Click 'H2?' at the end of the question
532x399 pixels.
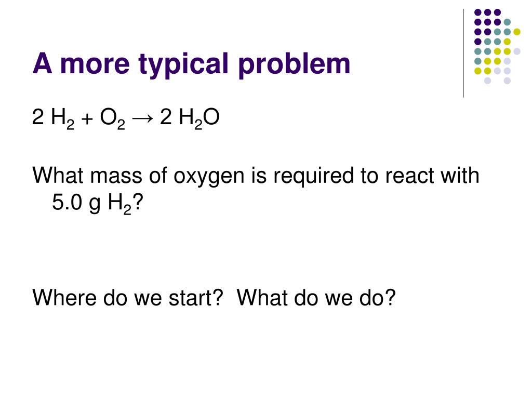pyautogui.click(x=126, y=204)
